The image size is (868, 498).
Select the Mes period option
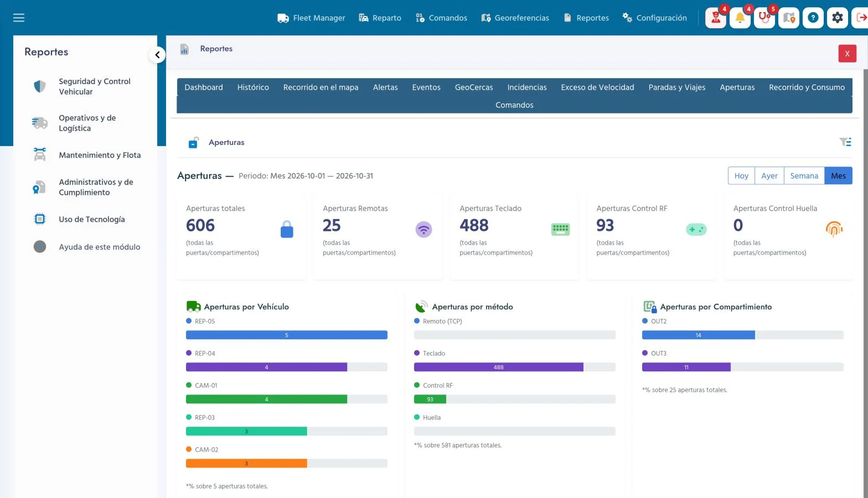click(838, 176)
